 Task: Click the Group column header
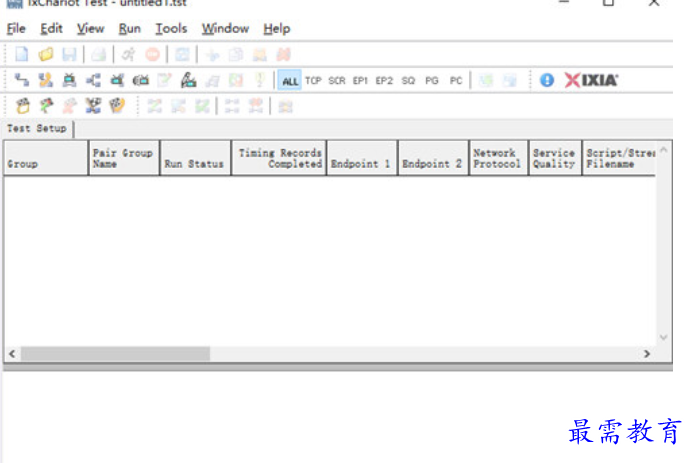pyautogui.click(x=46, y=158)
